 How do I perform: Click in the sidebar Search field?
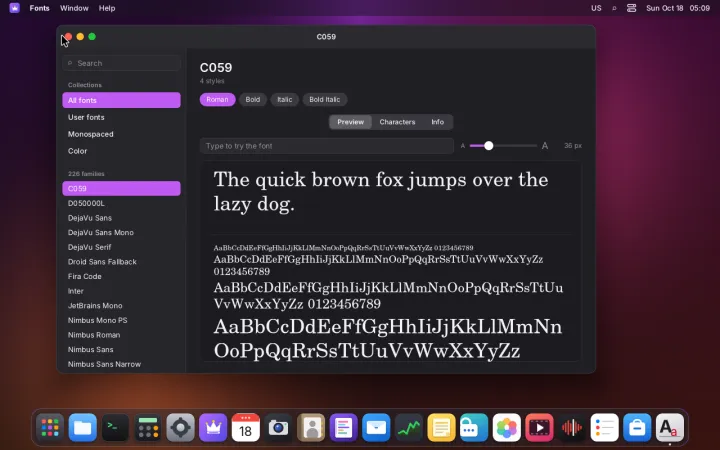pyautogui.click(x=121, y=63)
